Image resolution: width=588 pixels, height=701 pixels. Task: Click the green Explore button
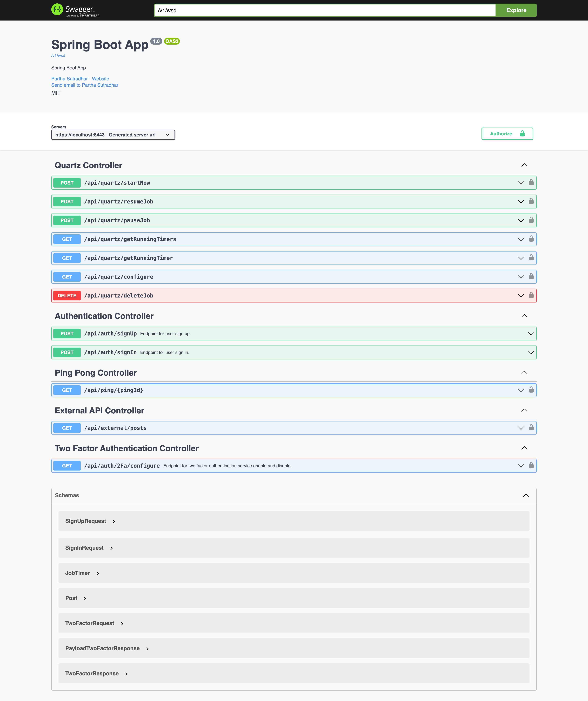[x=516, y=10]
